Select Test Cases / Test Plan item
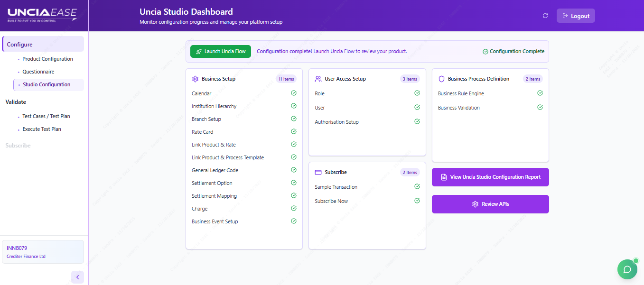Viewport: 644px width, 285px height. click(x=46, y=116)
